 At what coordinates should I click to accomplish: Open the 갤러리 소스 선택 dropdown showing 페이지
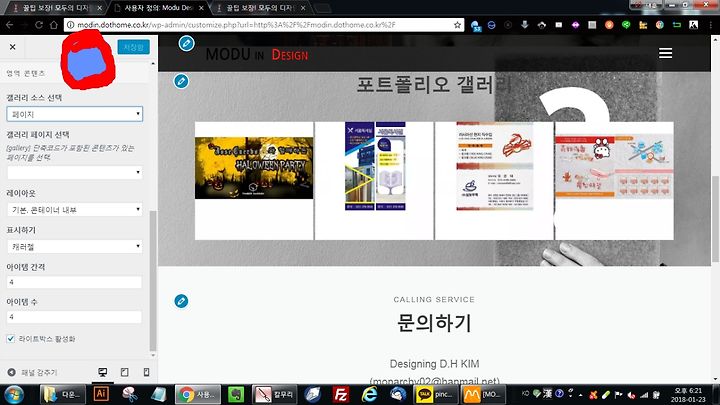pos(74,114)
